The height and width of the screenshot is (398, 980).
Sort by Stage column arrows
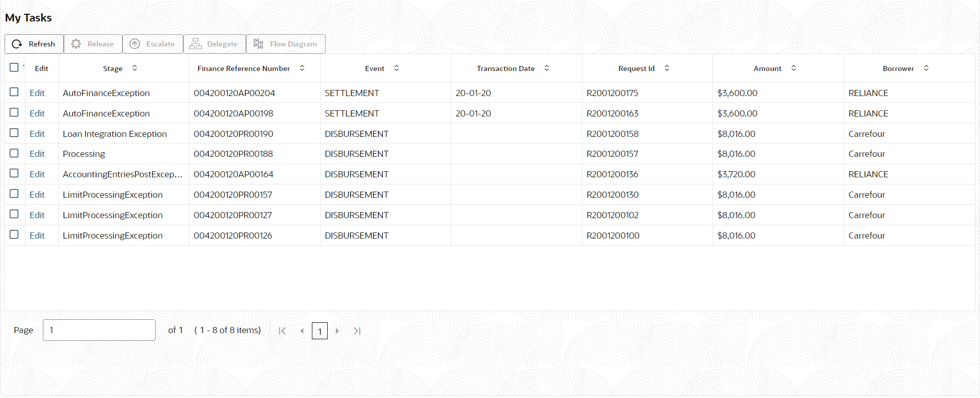click(135, 68)
